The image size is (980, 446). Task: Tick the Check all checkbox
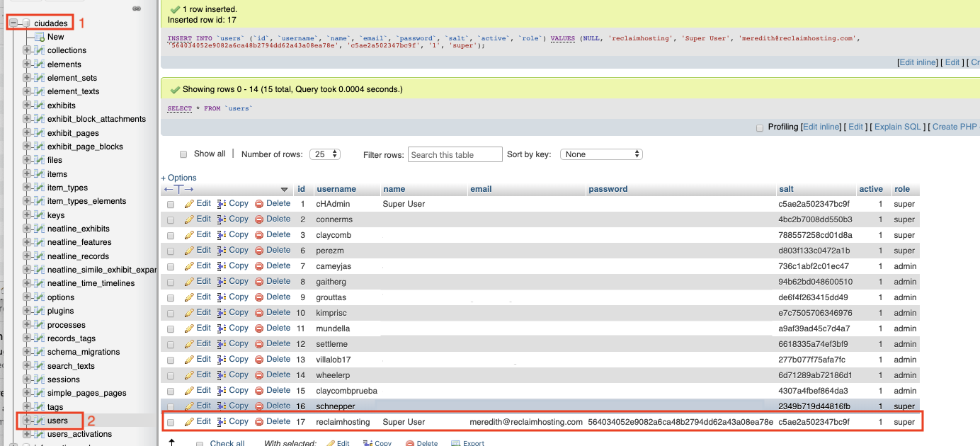tap(200, 443)
